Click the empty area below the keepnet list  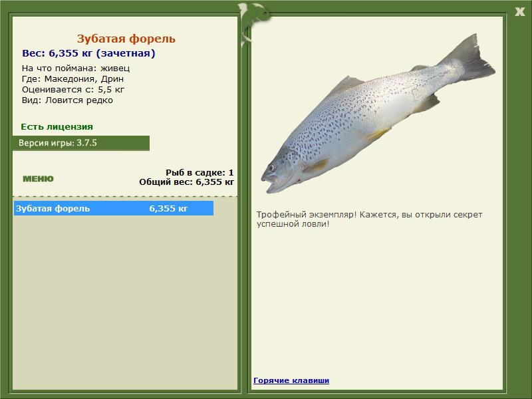pyautogui.click(x=125, y=302)
